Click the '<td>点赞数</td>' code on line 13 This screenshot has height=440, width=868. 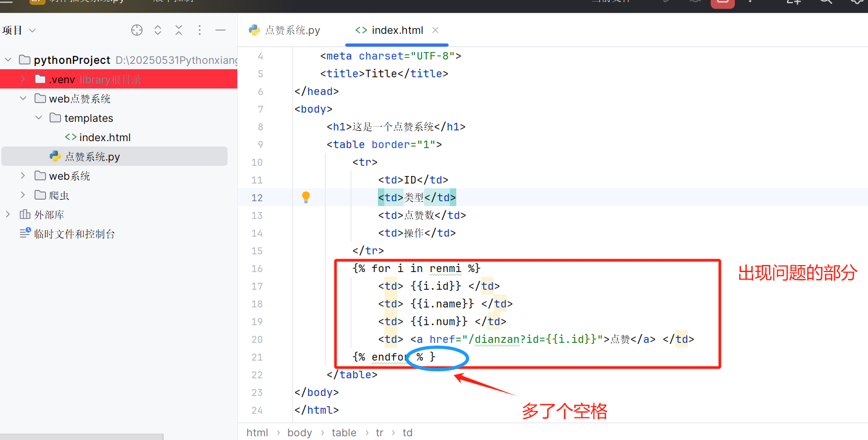tap(422, 215)
